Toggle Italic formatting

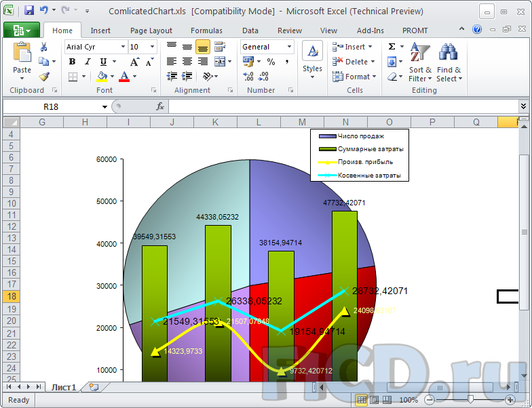pos(88,62)
